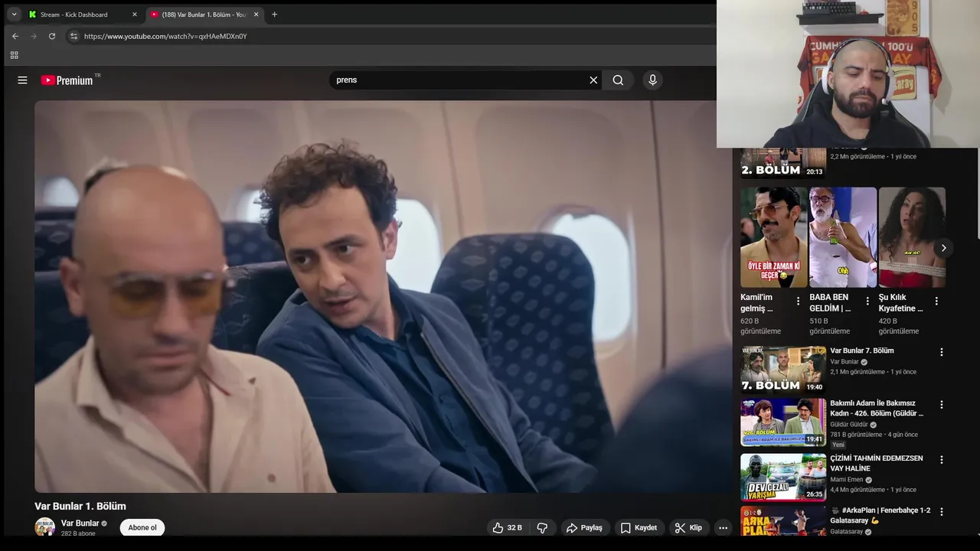
Task: Open options menu for Şu Kılık Kıyafetine short
Action: pos(936,301)
